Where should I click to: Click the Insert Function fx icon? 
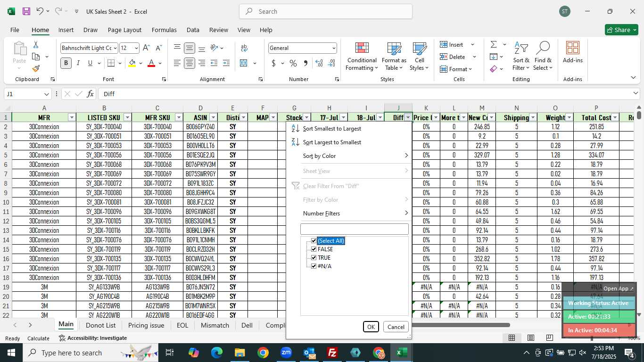91,94
